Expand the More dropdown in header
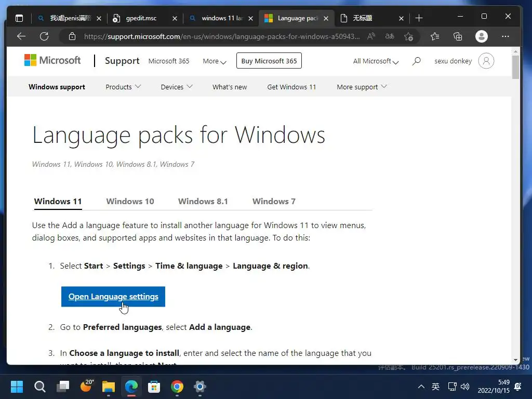Viewport: 532px width, 399px height. (215, 61)
